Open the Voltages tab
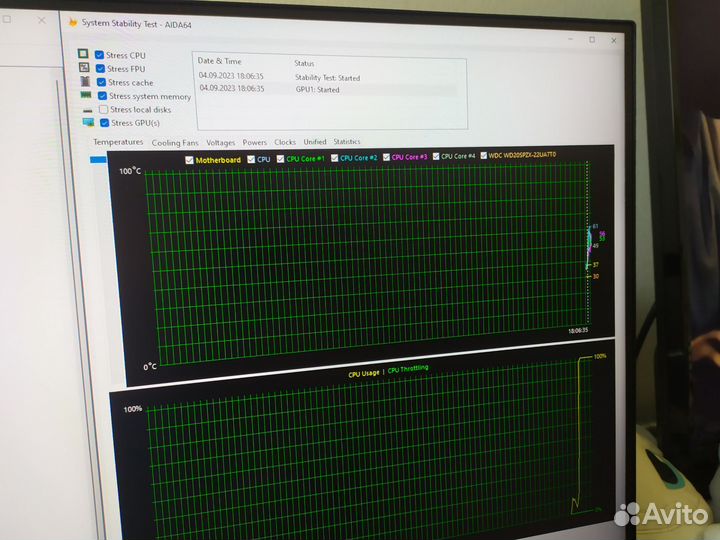Viewport: 720px width, 540px height. click(x=220, y=143)
